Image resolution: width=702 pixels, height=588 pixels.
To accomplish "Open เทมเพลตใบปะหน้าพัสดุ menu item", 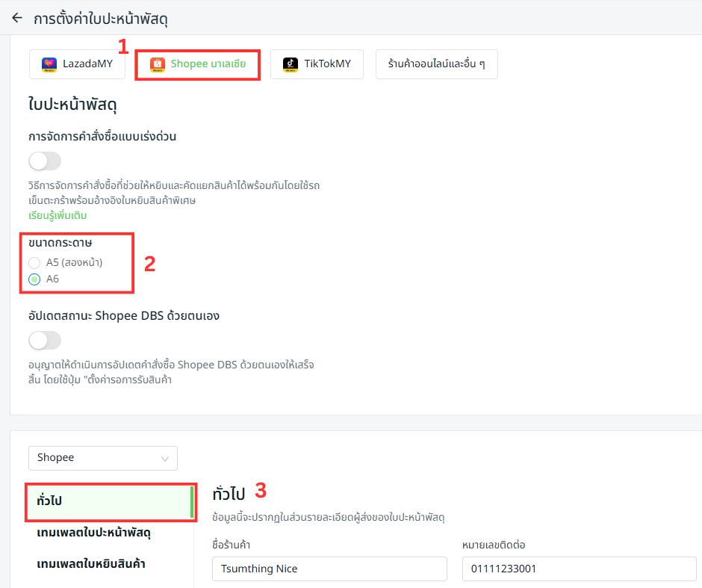I will pyautogui.click(x=94, y=533).
